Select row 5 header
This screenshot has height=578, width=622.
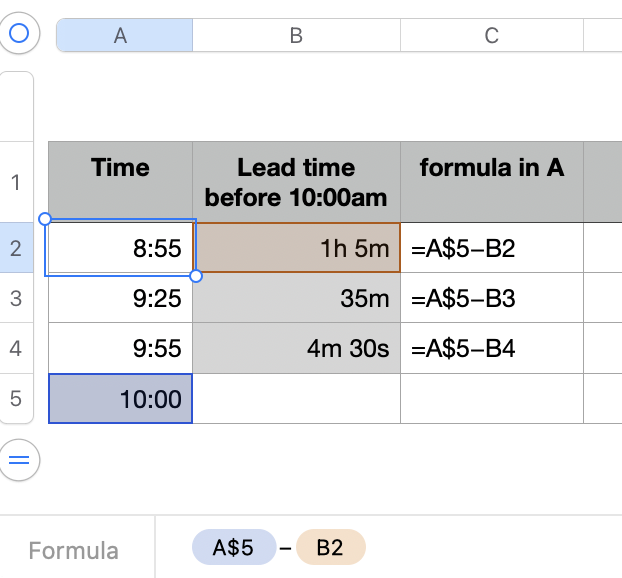pos(16,399)
